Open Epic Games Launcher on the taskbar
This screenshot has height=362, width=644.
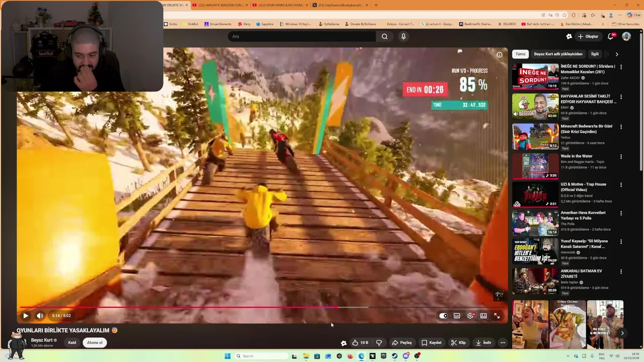(383, 356)
